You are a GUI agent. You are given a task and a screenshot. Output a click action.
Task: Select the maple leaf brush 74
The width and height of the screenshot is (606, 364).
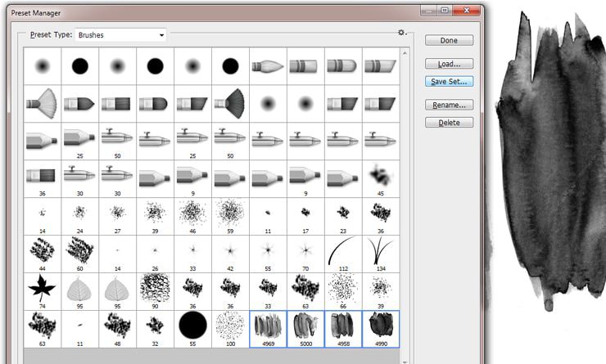[42, 291]
